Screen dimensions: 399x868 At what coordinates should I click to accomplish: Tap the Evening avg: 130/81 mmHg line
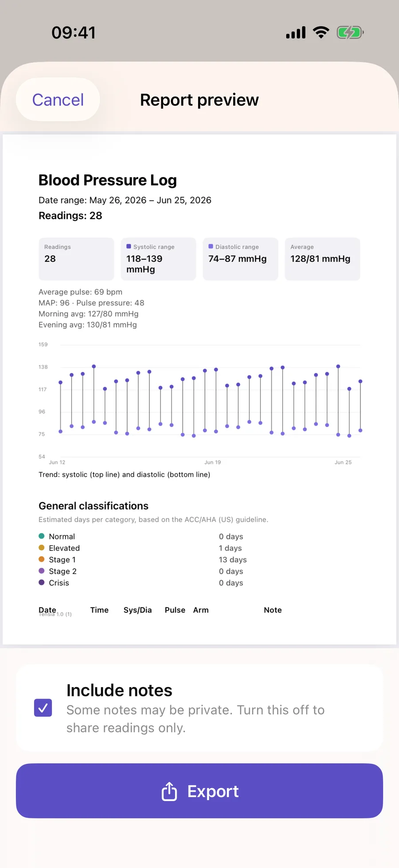(x=88, y=325)
